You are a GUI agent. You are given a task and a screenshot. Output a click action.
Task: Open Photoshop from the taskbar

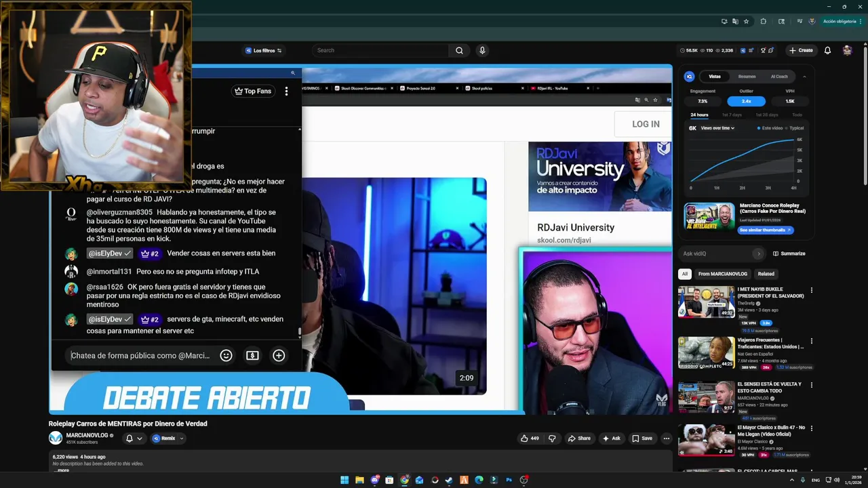509,480
